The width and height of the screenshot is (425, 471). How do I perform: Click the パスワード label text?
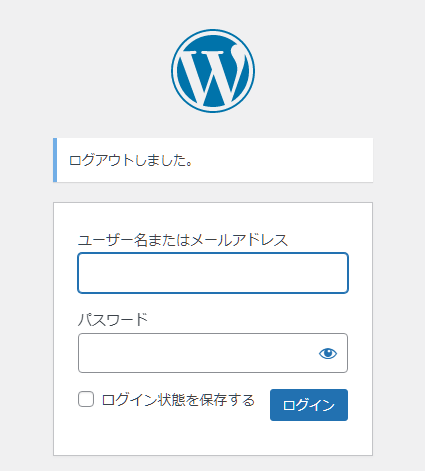click(x=113, y=320)
